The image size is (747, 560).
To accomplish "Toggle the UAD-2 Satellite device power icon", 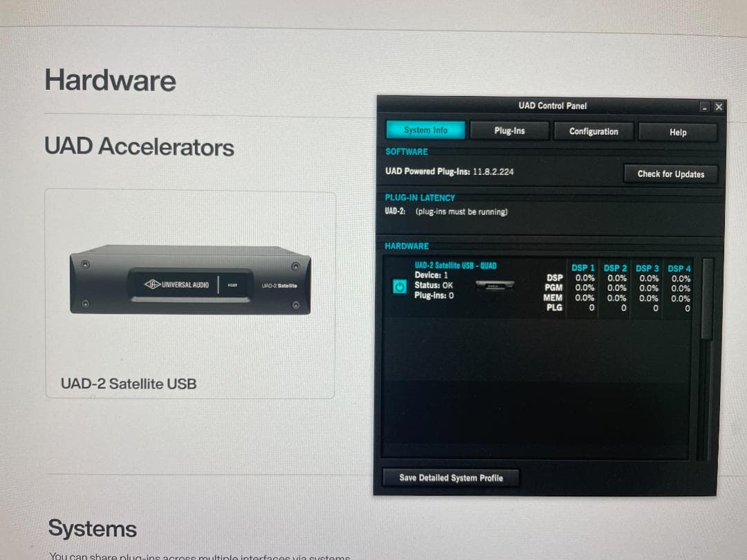I will click(x=399, y=286).
